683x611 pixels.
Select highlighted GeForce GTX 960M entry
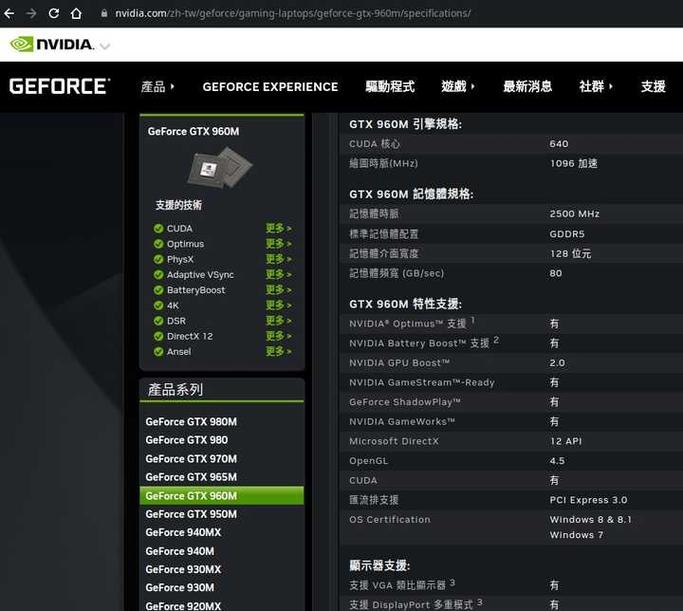(222, 496)
